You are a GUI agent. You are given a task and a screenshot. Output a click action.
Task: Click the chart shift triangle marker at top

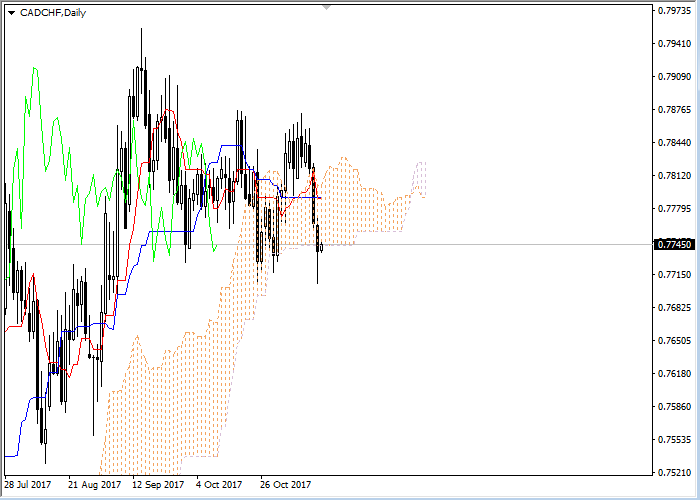[x=327, y=8]
